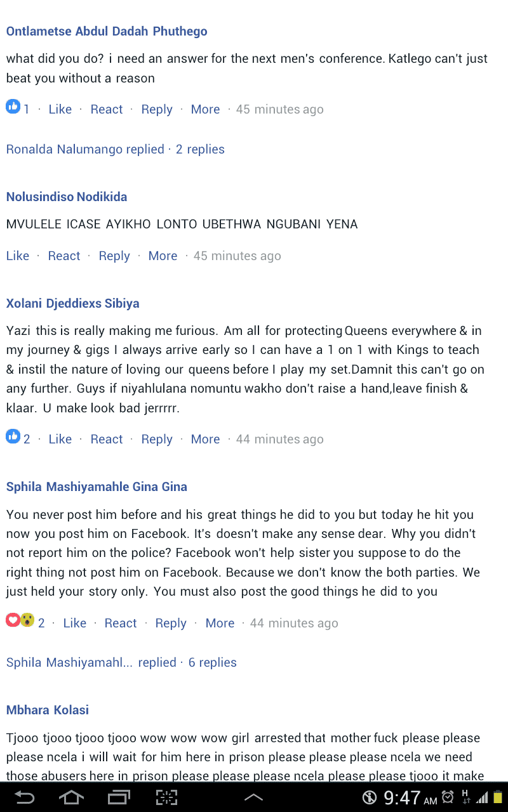The width and height of the screenshot is (508, 812).
Task: Tap the Android back navigation icon
Action: [24, 797]
